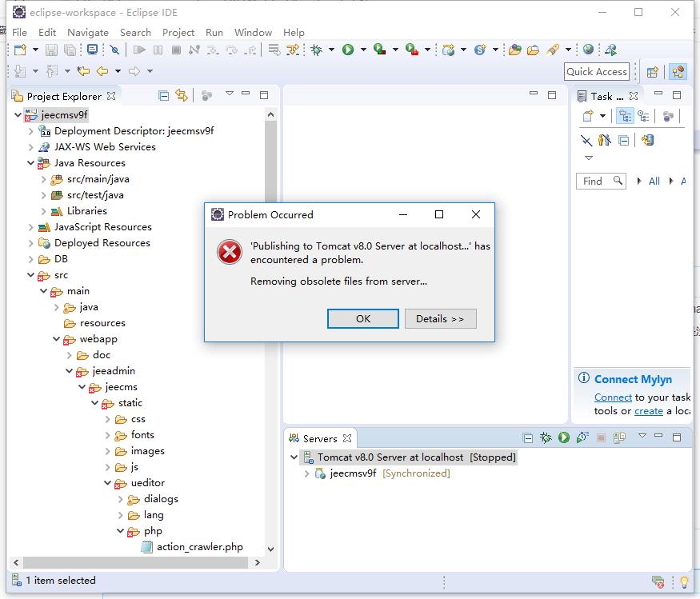Click Details >> in Problem Occurred dialog

pyautogui.click(x=440, y=318)
